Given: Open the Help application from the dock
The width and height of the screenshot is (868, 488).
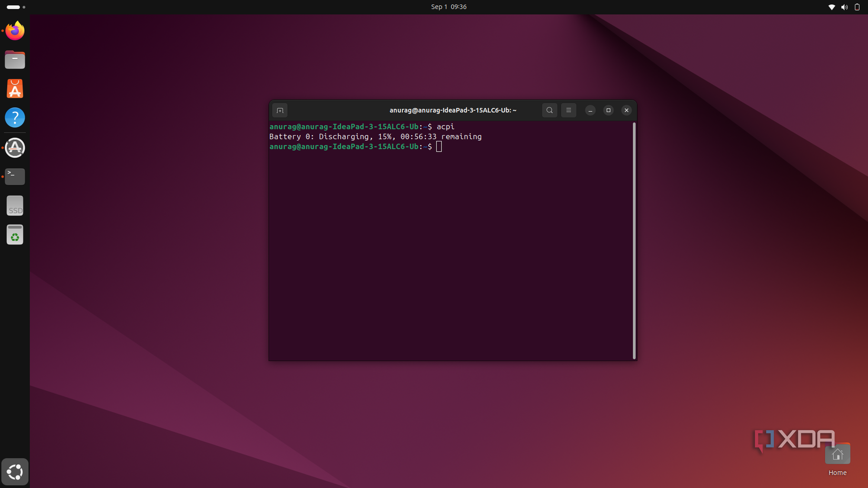Looking at the screenshot, I should coord(15,118).
